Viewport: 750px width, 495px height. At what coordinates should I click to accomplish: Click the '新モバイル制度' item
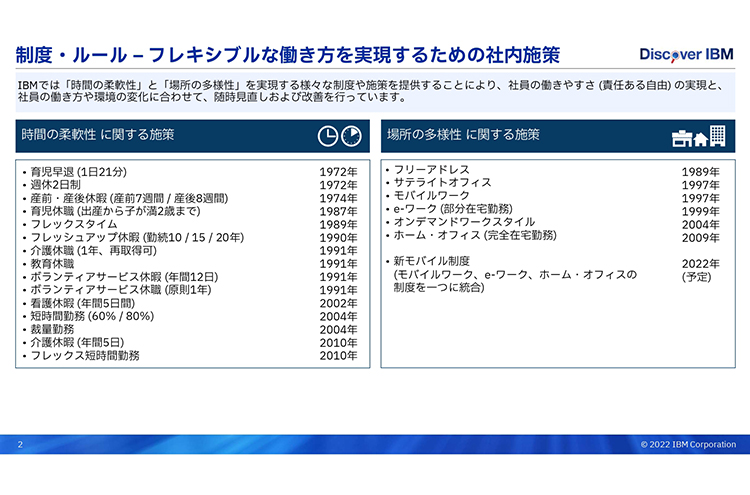click(431, 261)
